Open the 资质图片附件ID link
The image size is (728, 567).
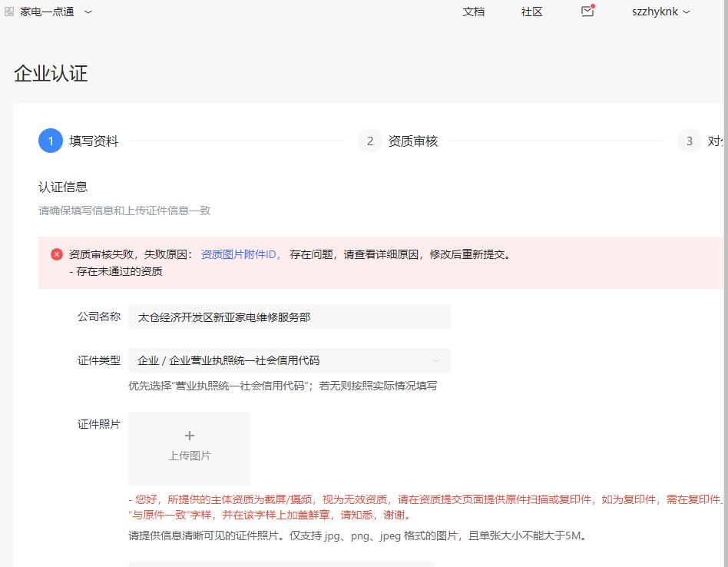[241, 254]
